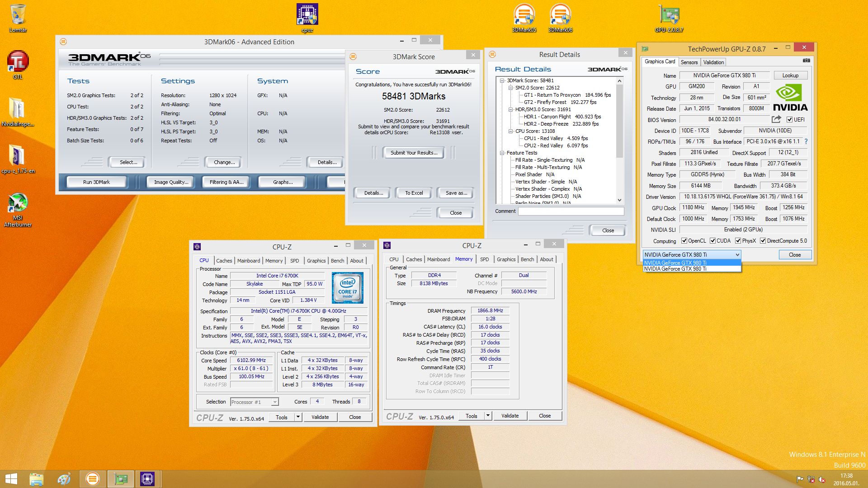Click the Graphs button in 3DMark06
This screenshot has width=868, height=488.
[x=283, y=182]
